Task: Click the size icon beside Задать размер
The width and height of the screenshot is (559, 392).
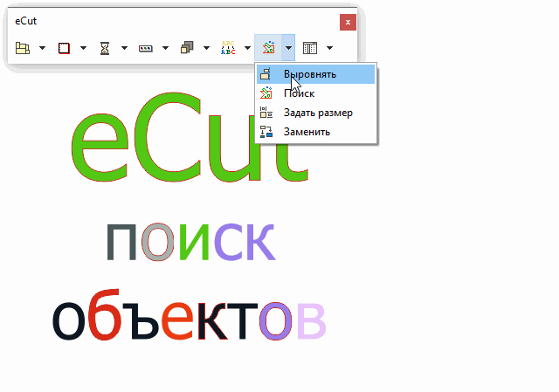Action: 266,113
